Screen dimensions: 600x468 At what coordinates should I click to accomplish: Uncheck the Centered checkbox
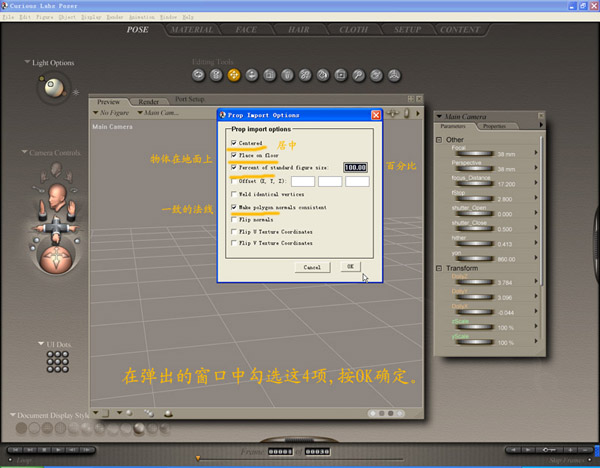click(234, 144)
